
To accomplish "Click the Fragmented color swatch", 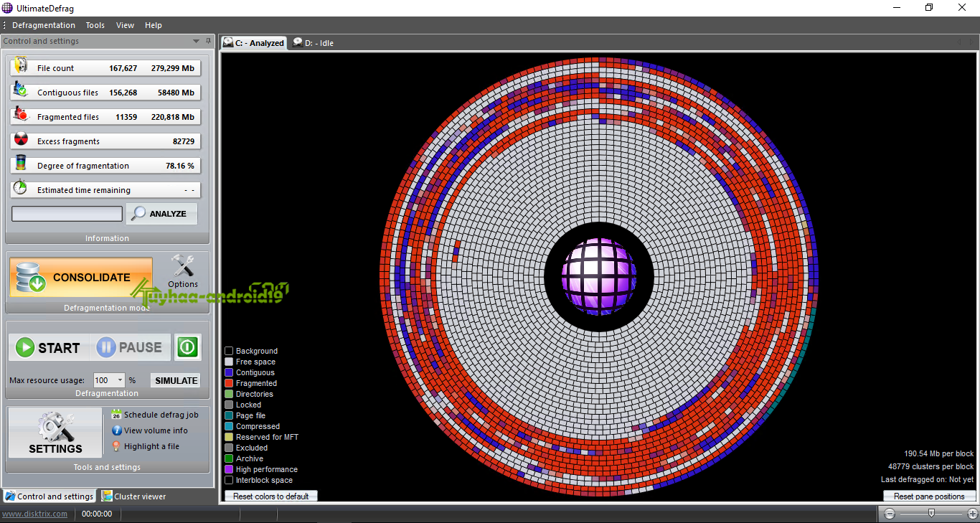I will (x=229, y=383).
